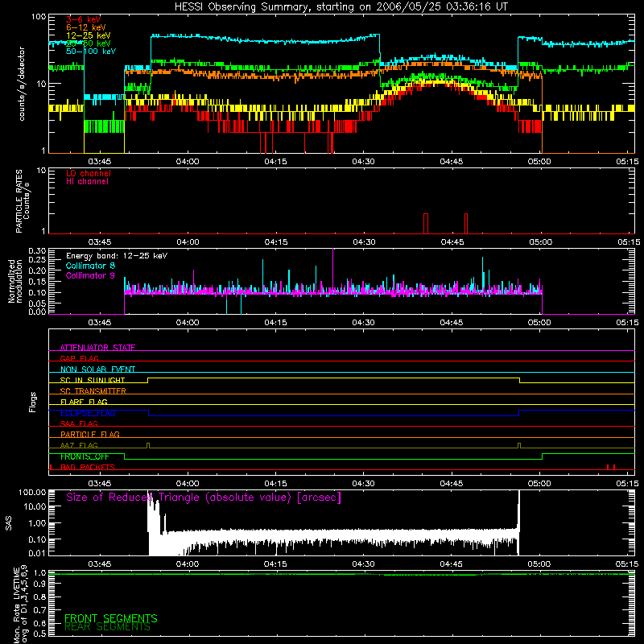
Task: Click the 04:30 tick label under the particle rates plot
Action: coord(364,242)
